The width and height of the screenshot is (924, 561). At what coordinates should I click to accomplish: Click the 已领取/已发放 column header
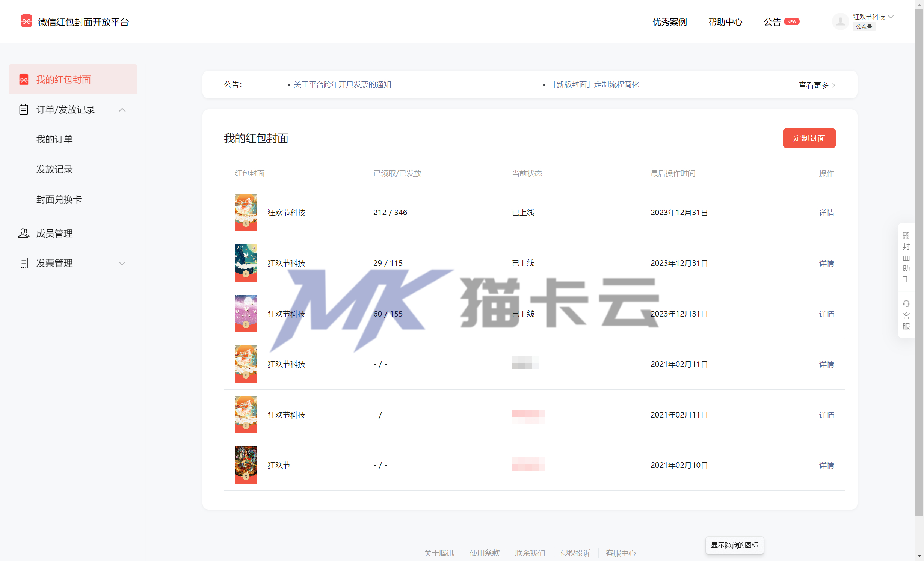397,173
